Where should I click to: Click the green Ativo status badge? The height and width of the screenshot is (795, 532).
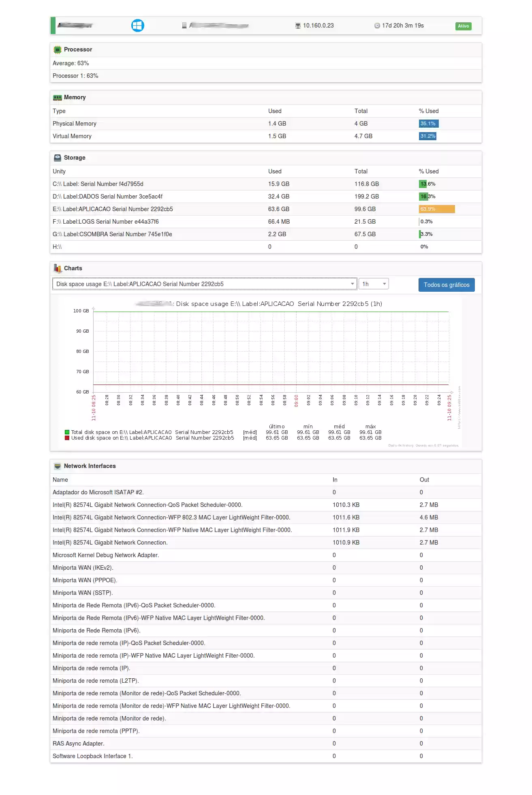point(463,26)
